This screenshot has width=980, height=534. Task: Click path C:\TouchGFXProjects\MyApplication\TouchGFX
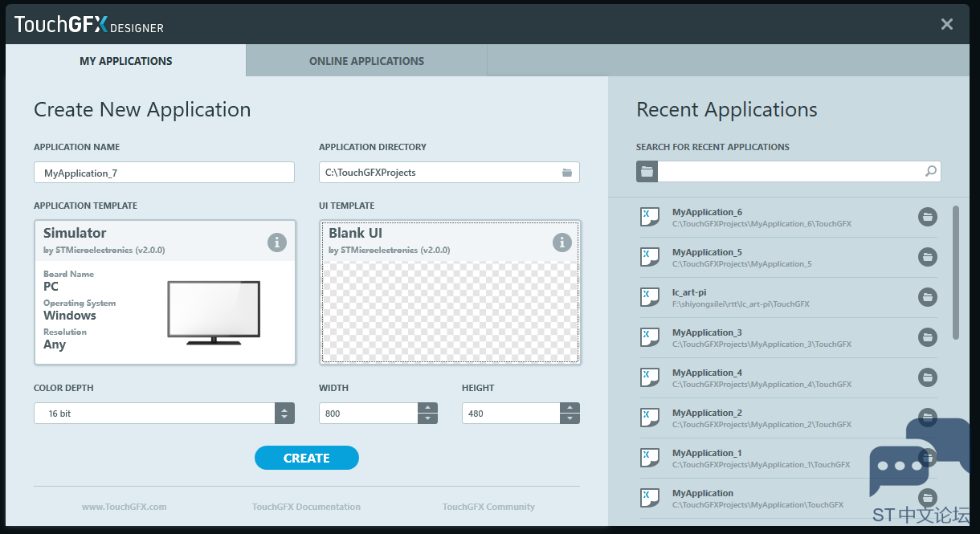click(x=757, y=505)
